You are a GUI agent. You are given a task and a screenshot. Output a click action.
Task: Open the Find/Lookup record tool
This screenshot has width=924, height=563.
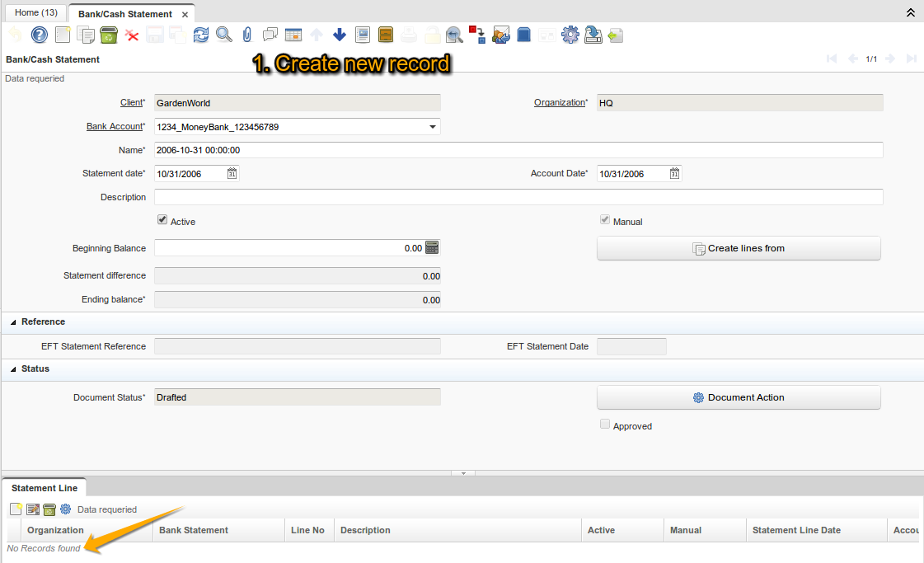(x=223, y=35)
